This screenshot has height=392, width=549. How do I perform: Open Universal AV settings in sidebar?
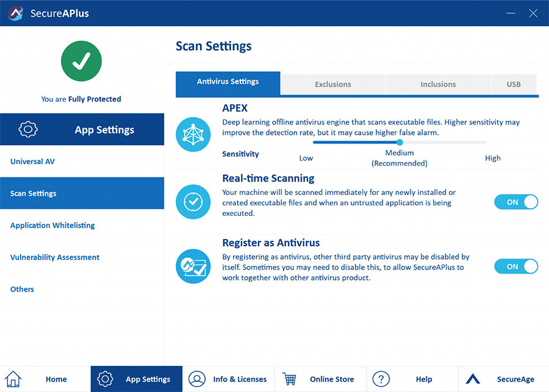click(x=82, y=162)
